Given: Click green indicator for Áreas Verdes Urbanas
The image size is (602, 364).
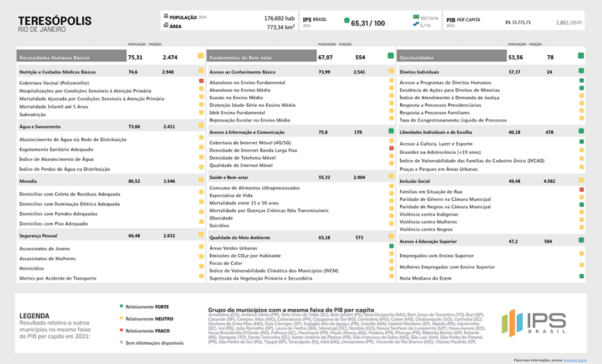Looking at the screenshot, I should pos(391,246).
